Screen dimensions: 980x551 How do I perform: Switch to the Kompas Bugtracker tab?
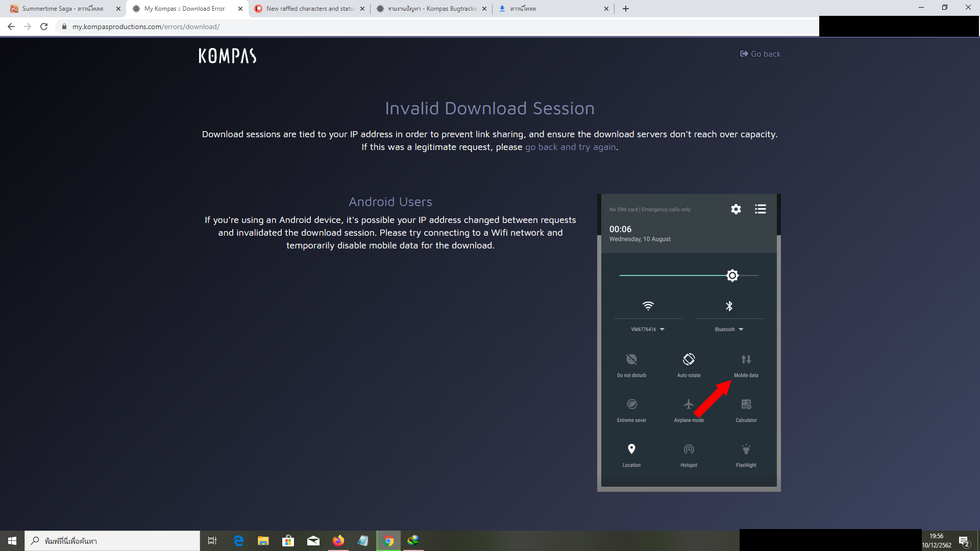coord(431,9)
